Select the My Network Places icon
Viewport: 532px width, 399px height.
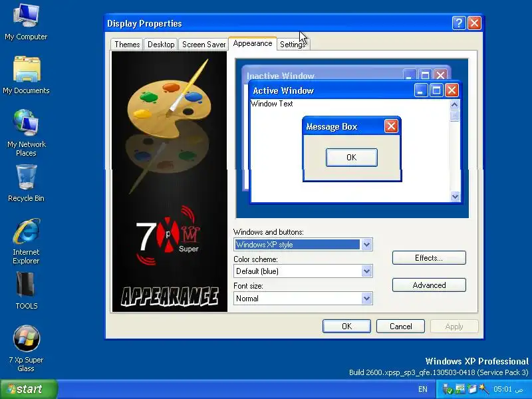point(26,132)
